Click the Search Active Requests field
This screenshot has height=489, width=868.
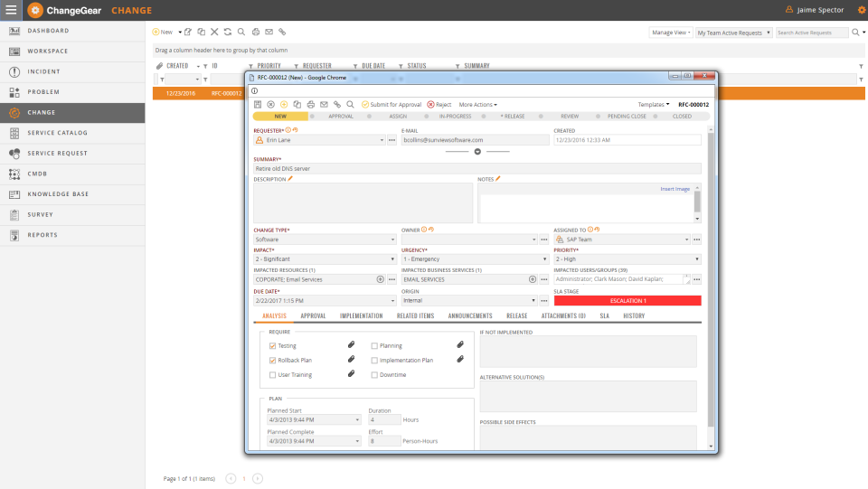pyautogui.click(x=812, y=33)
